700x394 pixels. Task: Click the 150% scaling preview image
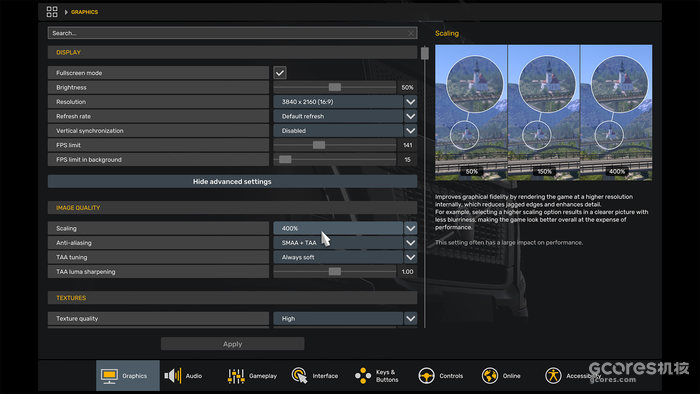544,112
